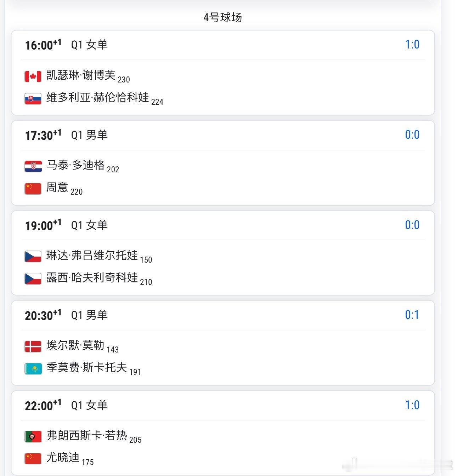The width and height of the screenshot is (457, 476).
Task: Open the 19:00 Q1 女单 match card
Action: pyautogui.click(x=223, y=253)
